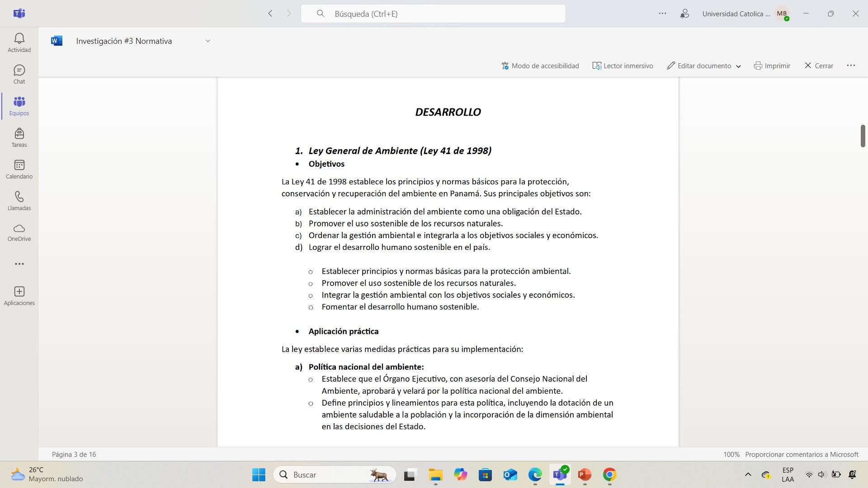Image resolution: width=868 pixels, height=488 pixels.
Task: Open the Calendario view
Action: click(19, 169)
